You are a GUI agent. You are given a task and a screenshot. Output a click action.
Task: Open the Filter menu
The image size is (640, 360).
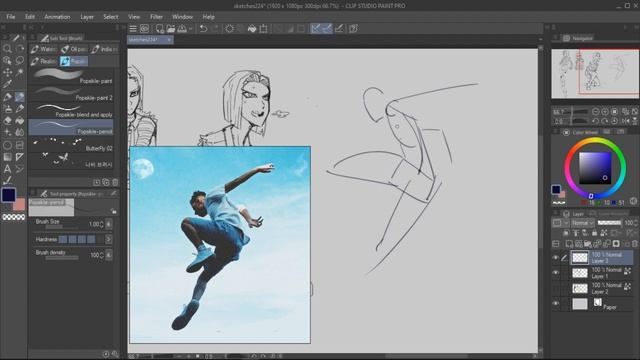click(x=156, y=17)
